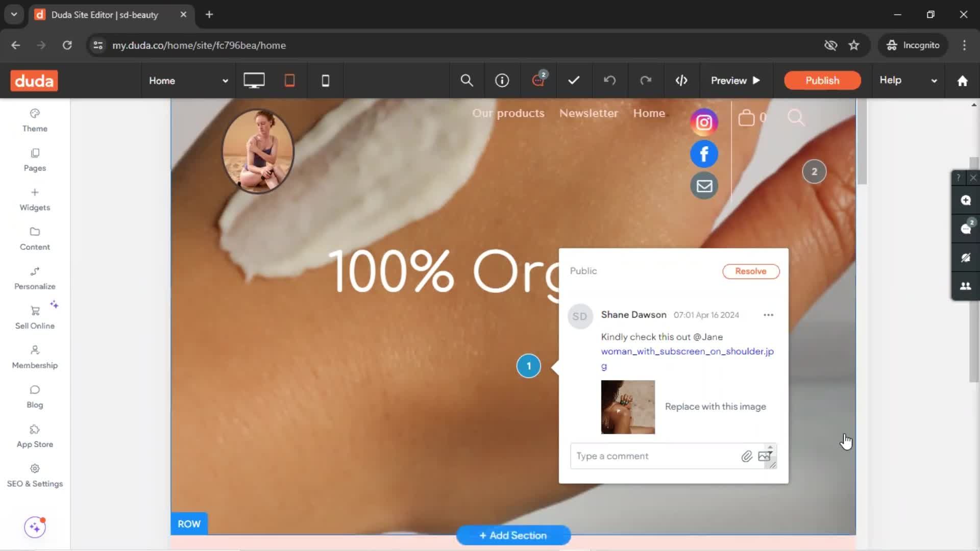This screenshot has height=551, width=980.
Task: Toggle hide comments in the floating panel
Action: pyautogui.click(x=965, y=258)
